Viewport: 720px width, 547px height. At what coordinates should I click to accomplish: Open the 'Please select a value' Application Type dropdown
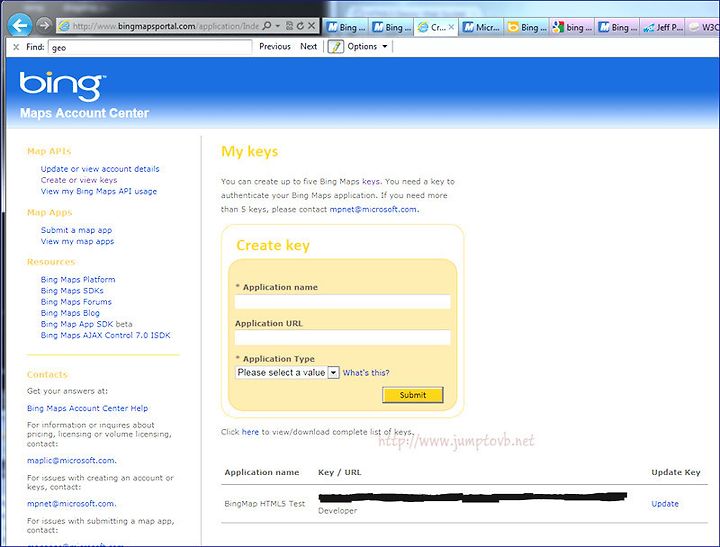287,372
